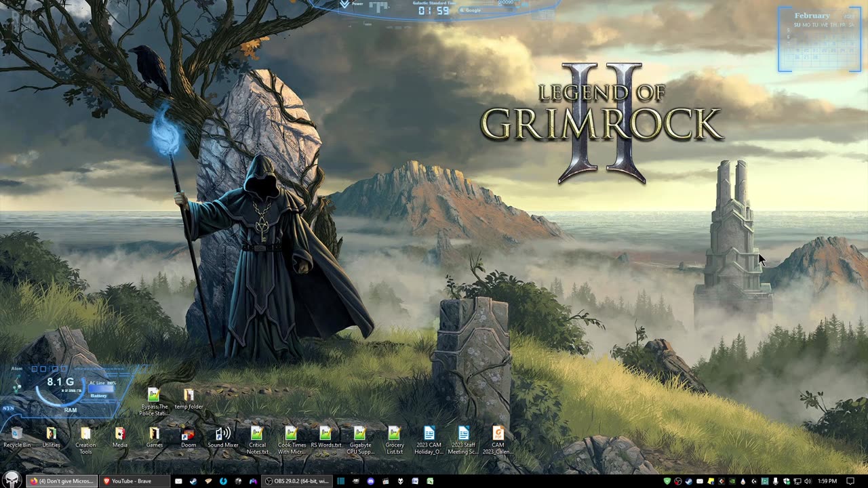The image size is (868, 488).
Task: Open the Recycle Bin desktop icon
Action: pyautogui.click(x=16, y=437)
